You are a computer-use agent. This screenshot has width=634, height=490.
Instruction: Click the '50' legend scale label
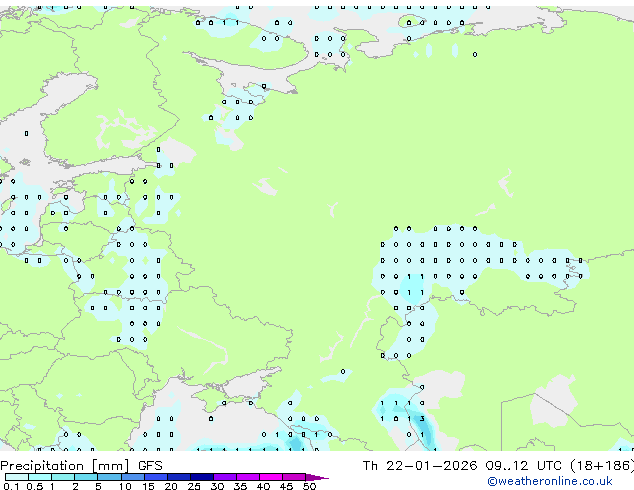pyautogui.click(x=309, y=486)
